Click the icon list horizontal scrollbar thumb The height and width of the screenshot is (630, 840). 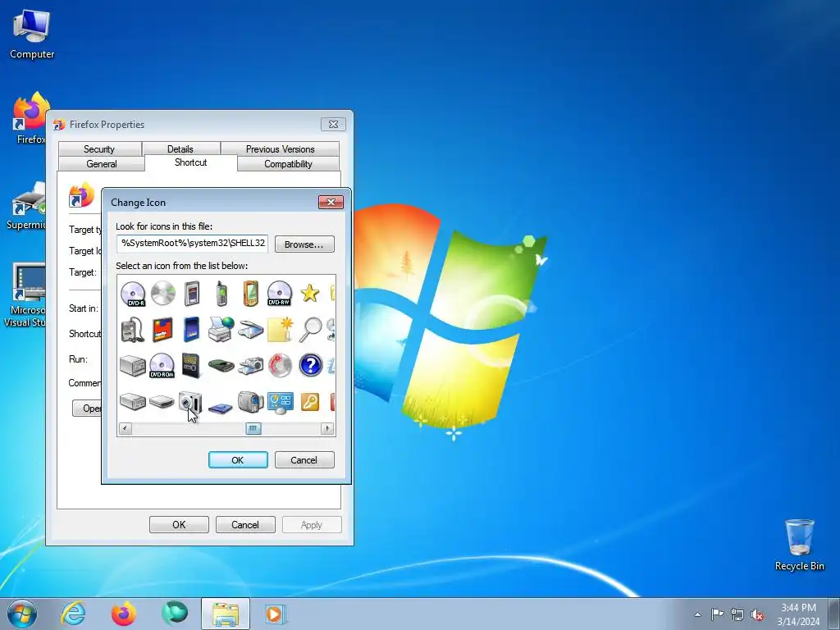tap(253, 428)
